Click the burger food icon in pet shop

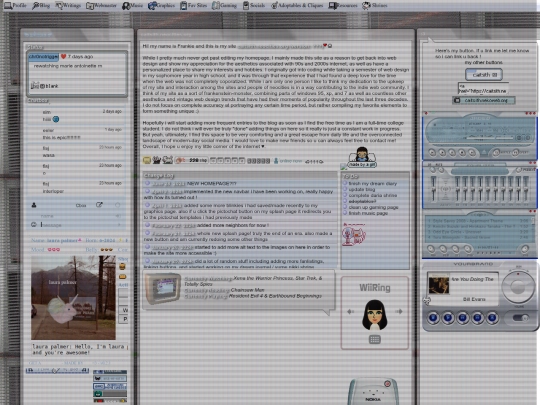(122, 267)
